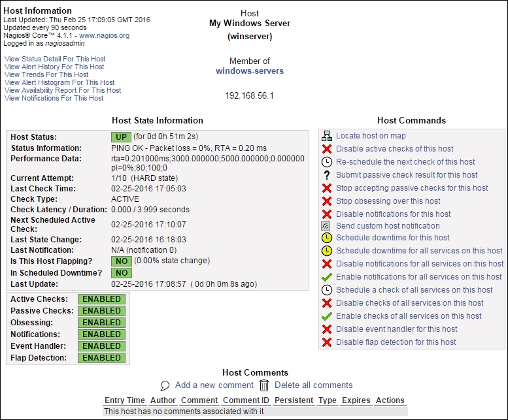Click the trash can icon for deleting comments
Screen dimensions: 508x420
click(264, 385)
